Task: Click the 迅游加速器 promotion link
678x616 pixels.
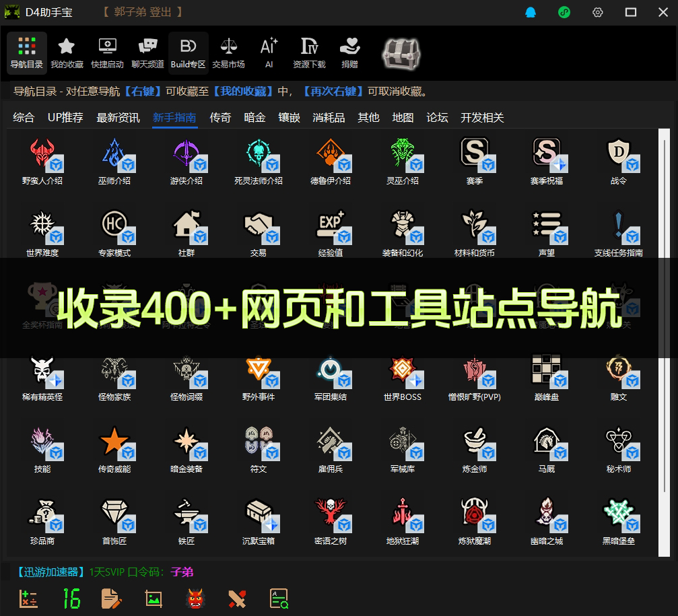Action: [50, 572]
